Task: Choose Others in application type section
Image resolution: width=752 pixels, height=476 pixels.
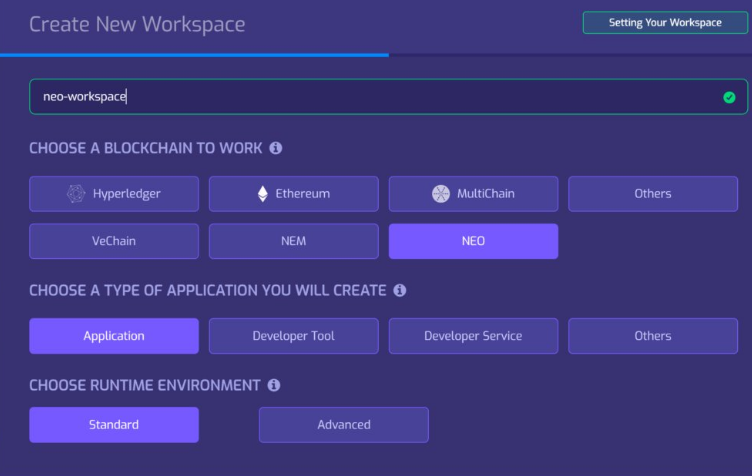Action: pyautogui.click(x=653, y=336)
